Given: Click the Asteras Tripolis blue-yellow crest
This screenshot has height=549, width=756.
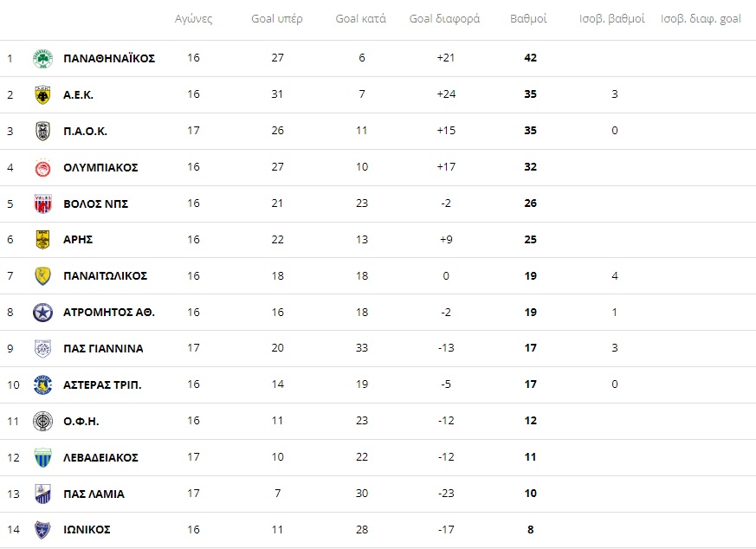Looking at the screenshot, I should point(42,384).
